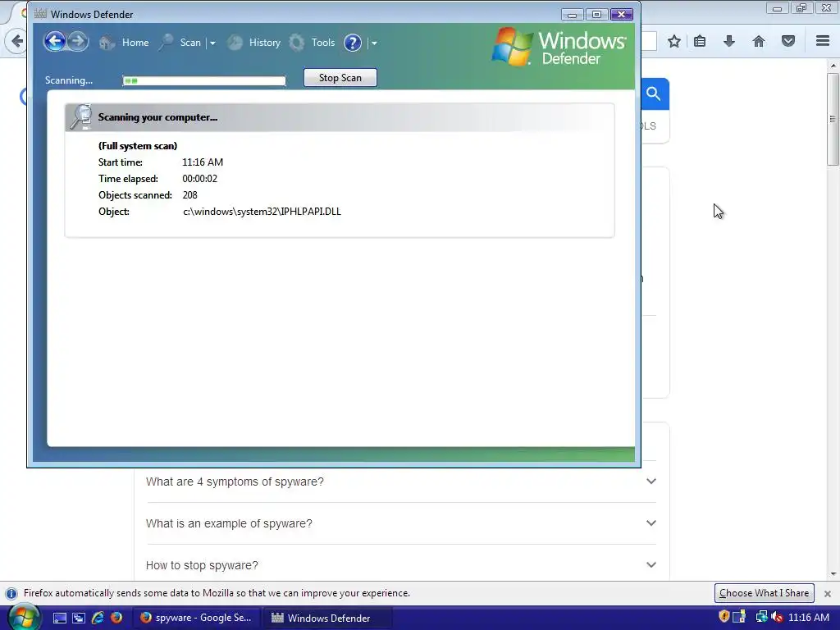Open Firefox downloads arrow icon
This screenshot has width=840, height=630.
pos(729,41)
